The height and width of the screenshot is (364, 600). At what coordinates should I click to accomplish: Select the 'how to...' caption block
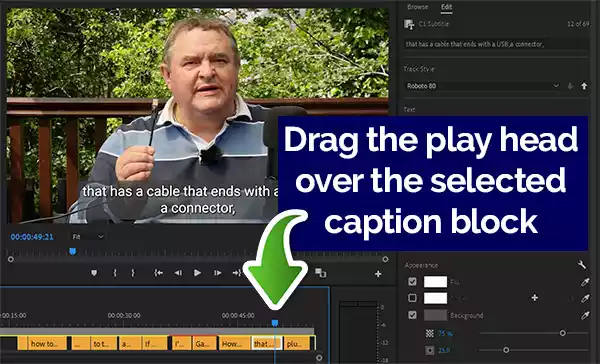[47, 343]
